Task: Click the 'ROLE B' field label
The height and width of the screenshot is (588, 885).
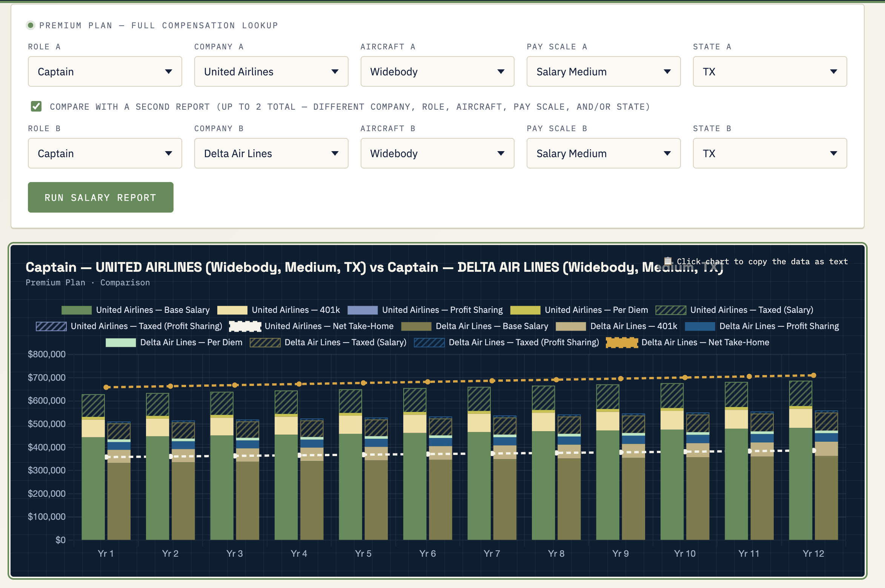Action: [44, 129]
